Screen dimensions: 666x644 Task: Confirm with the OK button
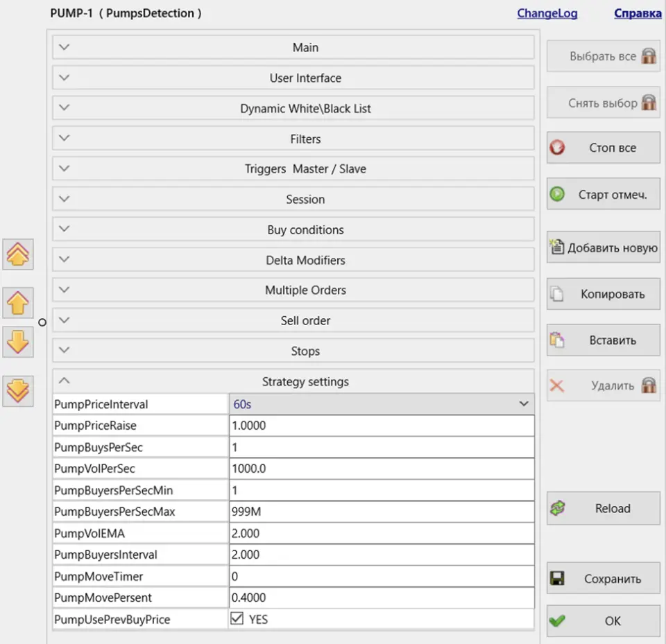click(x=603, y=621)
